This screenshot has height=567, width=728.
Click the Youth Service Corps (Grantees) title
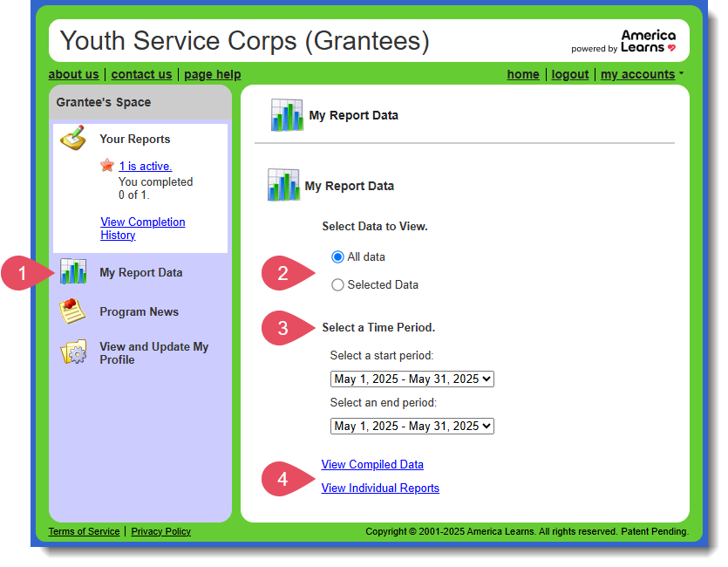coord(245,41)
